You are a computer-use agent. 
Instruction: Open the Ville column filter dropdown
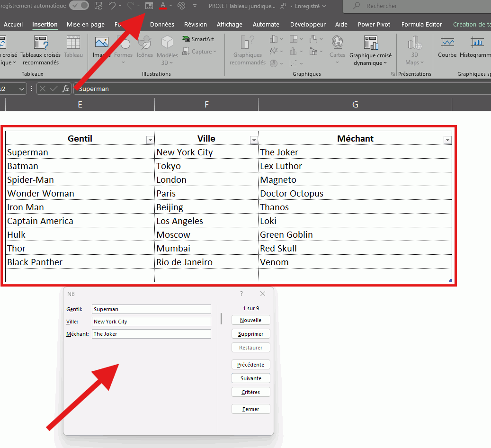tap(254, 140)
